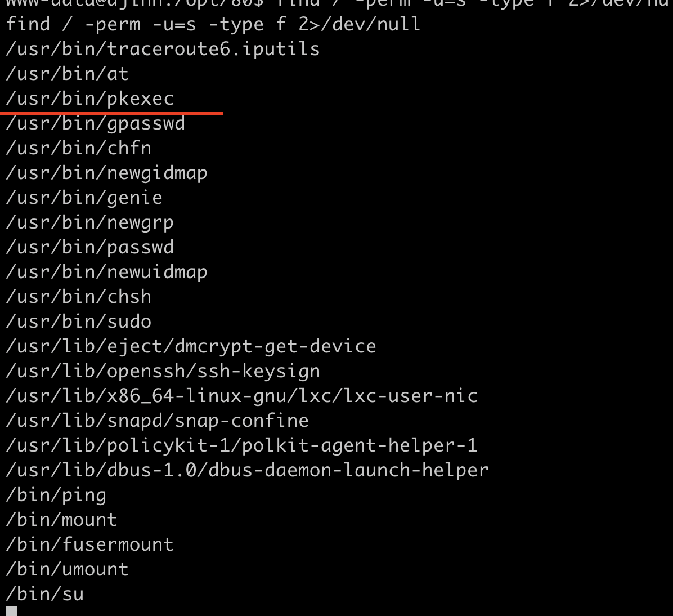Click the /usr/bin/newuidmap entry
673x616 pixels.
click(x=106, y=273)
